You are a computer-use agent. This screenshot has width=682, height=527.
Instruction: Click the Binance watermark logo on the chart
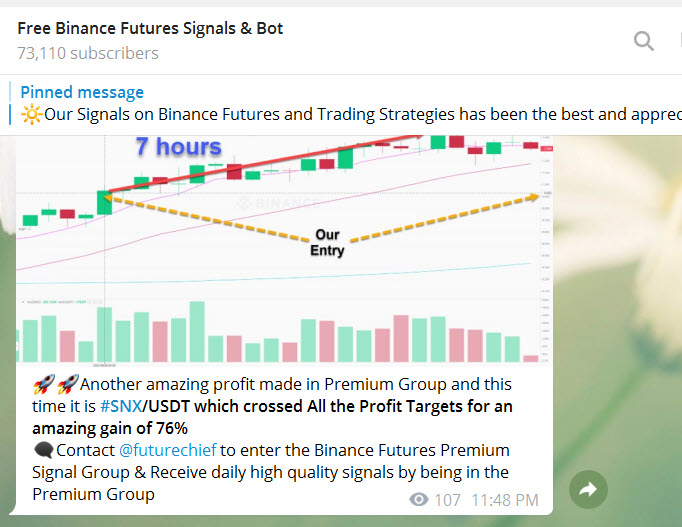click(265, 202)
